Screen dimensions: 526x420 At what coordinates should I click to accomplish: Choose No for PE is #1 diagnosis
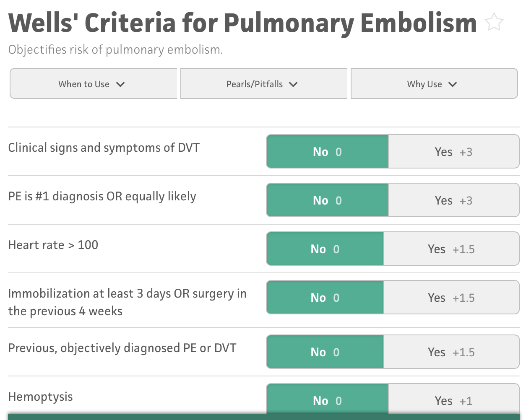pyautogui.click(x=327, y=200)
